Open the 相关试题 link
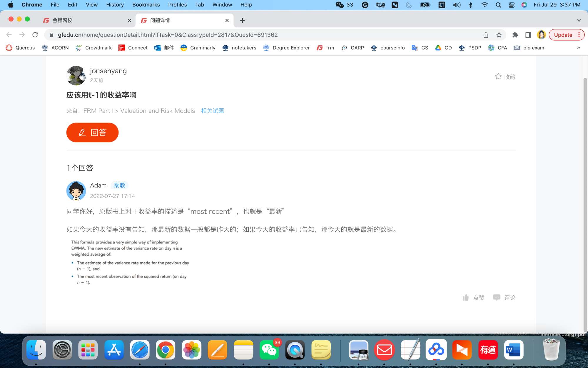Image resolution: width=588 pixels, height=368 pixels. coord(212,111)
